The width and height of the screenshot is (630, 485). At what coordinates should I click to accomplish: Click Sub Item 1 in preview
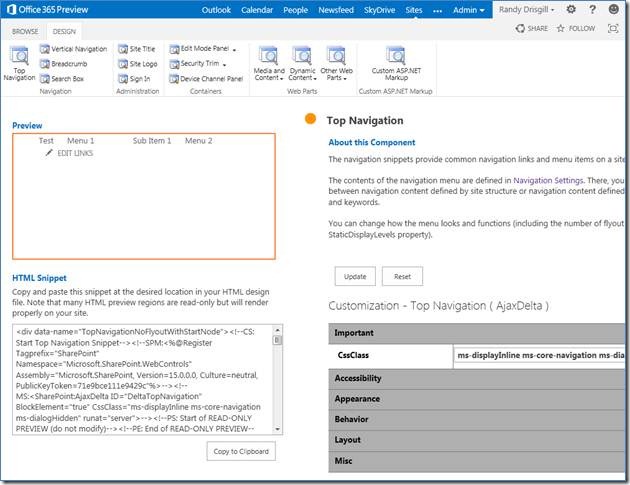152,141
